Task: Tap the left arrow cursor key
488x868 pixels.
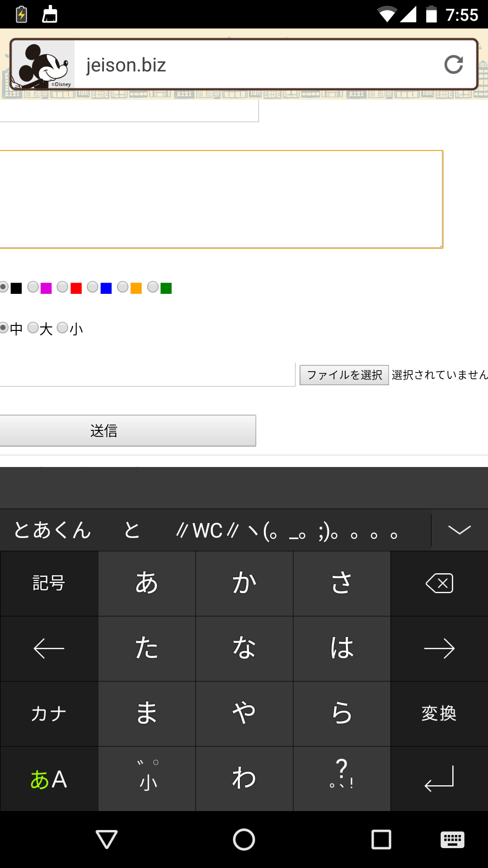Action: pyautogui.click(x=49, y=649)
